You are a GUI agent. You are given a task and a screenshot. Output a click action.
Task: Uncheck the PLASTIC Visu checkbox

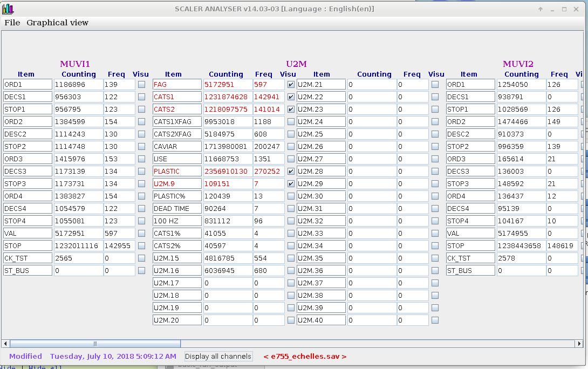point(291,172)
